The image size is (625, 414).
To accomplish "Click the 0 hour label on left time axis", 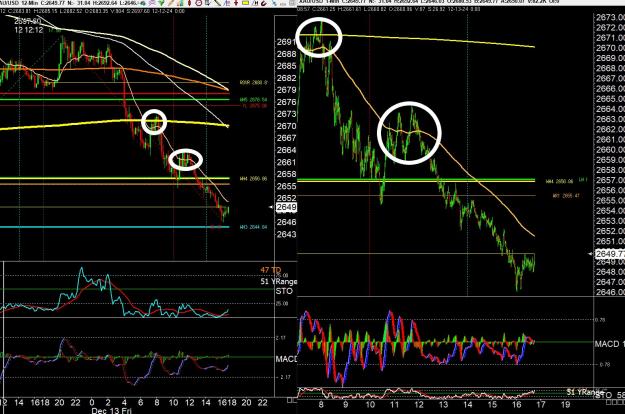I will [x=92, y=402].
